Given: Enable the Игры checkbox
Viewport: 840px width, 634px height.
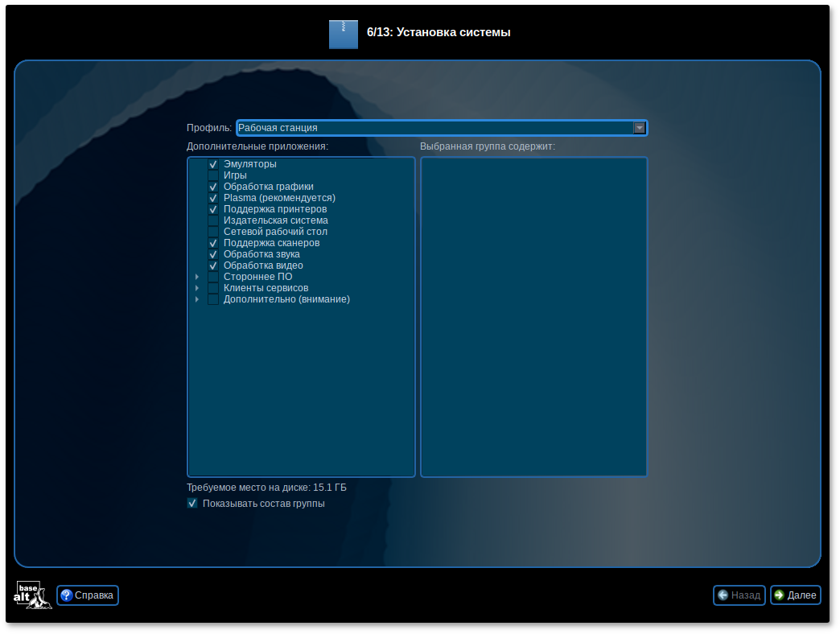Looking at the screenshot, I should [213, 175].
